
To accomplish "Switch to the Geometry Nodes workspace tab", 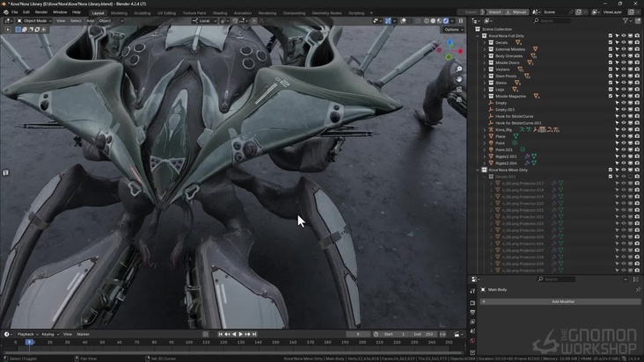I will pyautogui.click(x=326, y=12).
